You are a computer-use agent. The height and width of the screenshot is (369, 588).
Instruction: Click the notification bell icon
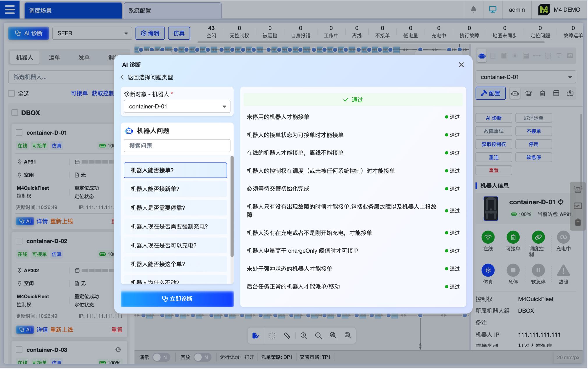[474, 10]
